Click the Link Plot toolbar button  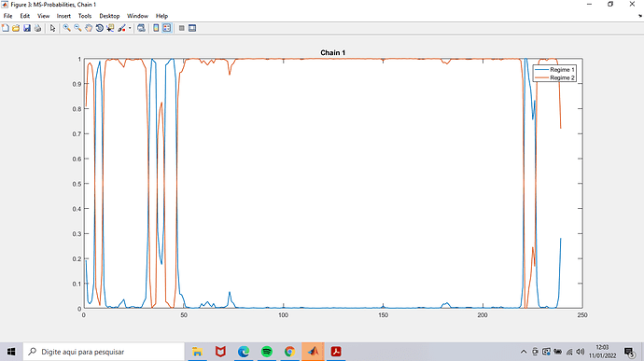pos(141,28)
